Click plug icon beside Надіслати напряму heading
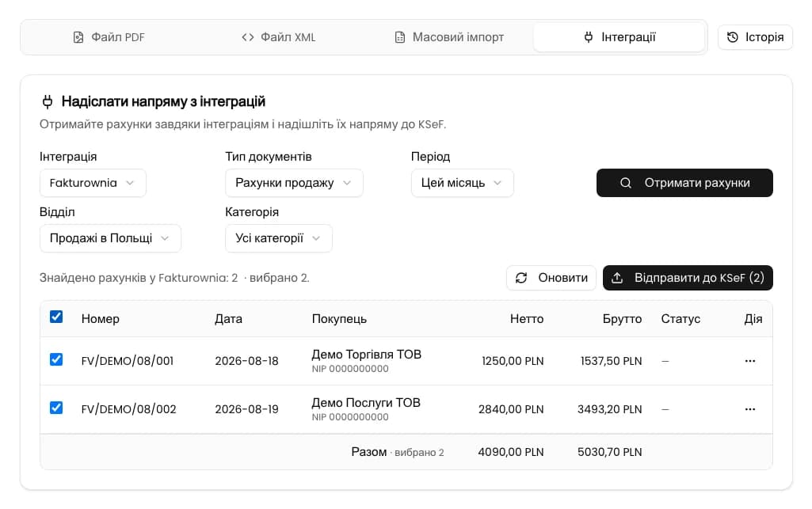 [x=47, y=101]
